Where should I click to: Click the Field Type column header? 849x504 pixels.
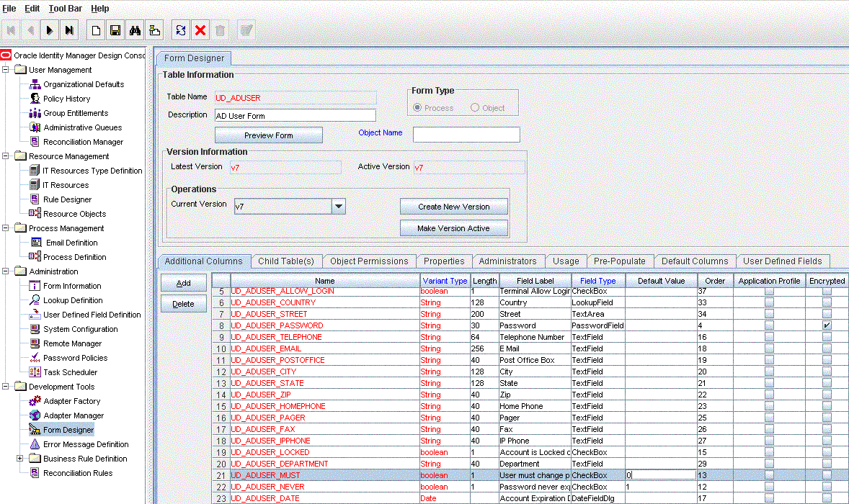[x=597, y=281]
